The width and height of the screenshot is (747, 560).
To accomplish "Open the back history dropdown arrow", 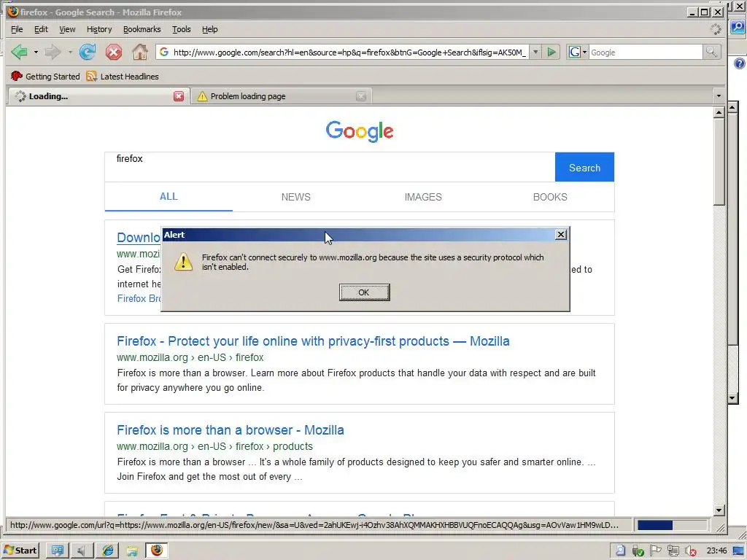I will pyautogui.click(x=36, y=52).
